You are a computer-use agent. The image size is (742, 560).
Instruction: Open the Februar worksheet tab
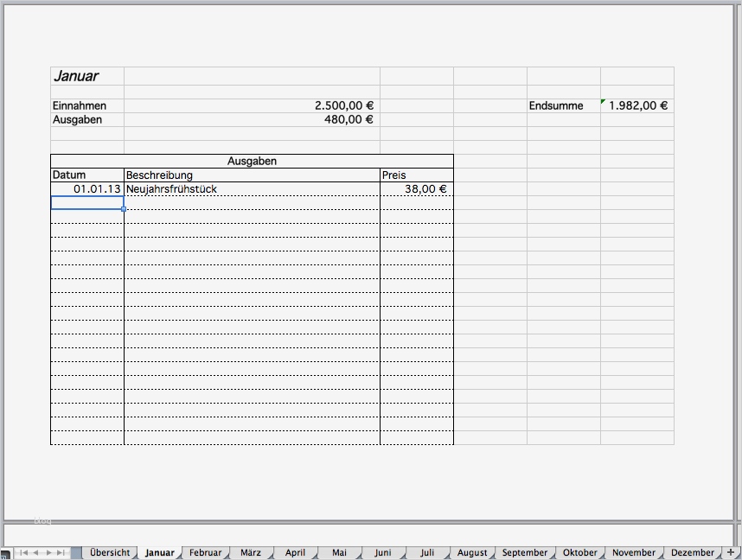(x=205, y=552)
